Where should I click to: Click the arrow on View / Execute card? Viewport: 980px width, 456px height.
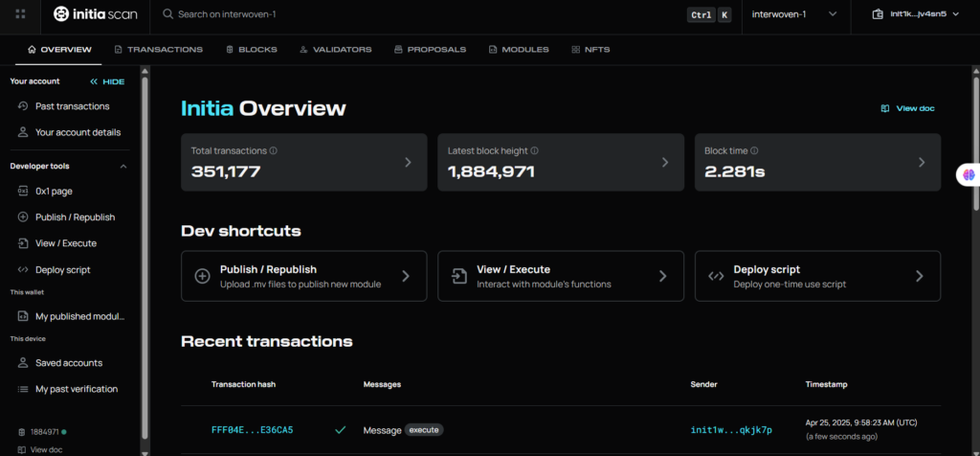(662, 276)
